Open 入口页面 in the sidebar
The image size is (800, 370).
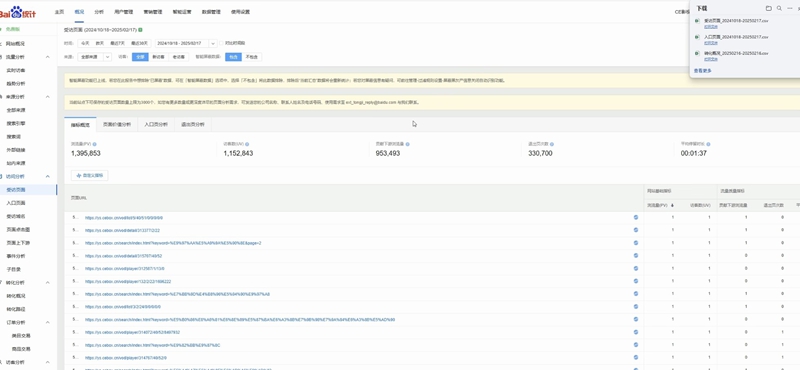(x=16, y=203)
